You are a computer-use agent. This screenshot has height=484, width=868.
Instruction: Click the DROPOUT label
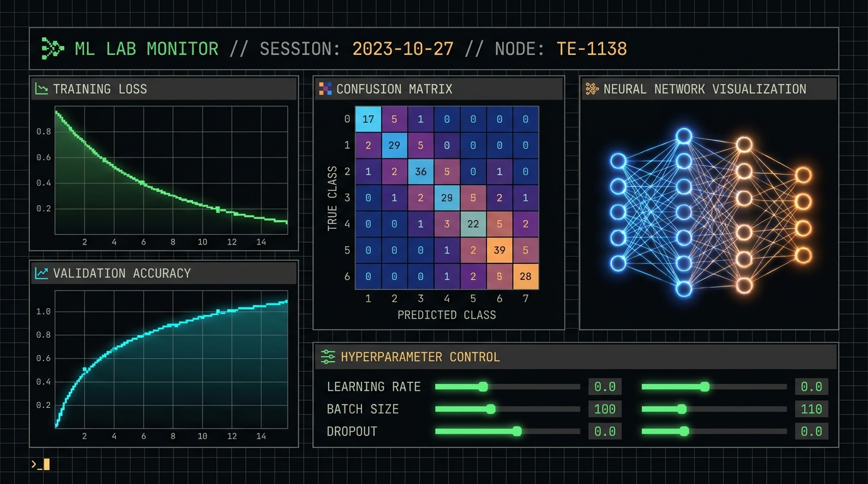[352, 431]
